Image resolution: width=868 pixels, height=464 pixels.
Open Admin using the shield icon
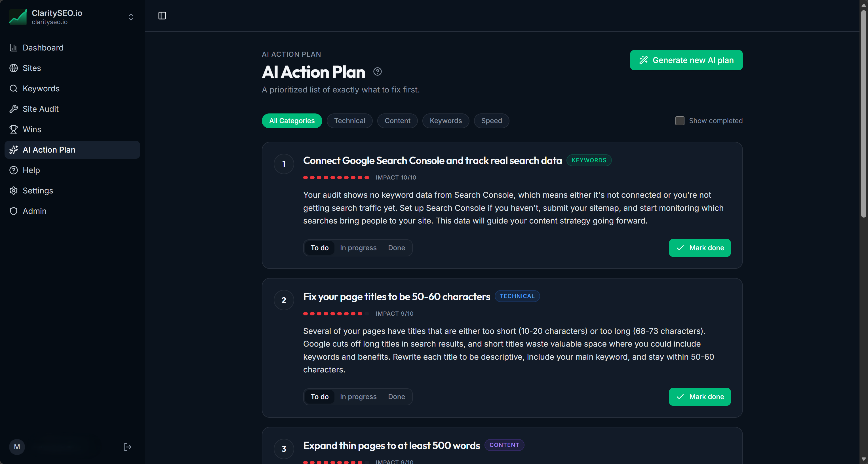14,211
